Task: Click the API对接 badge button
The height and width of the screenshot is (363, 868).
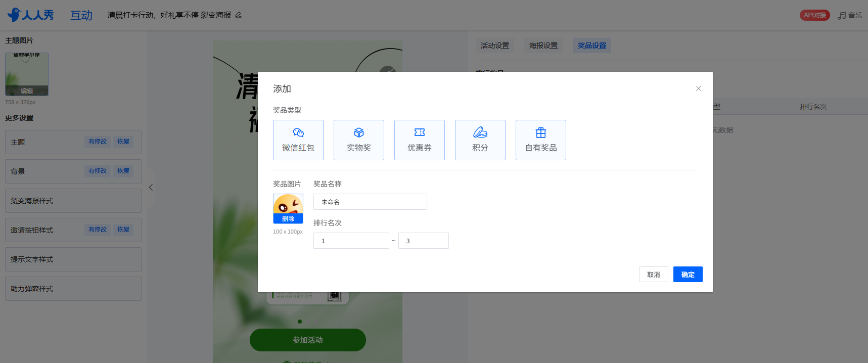Action: click(x=815, y=15)
